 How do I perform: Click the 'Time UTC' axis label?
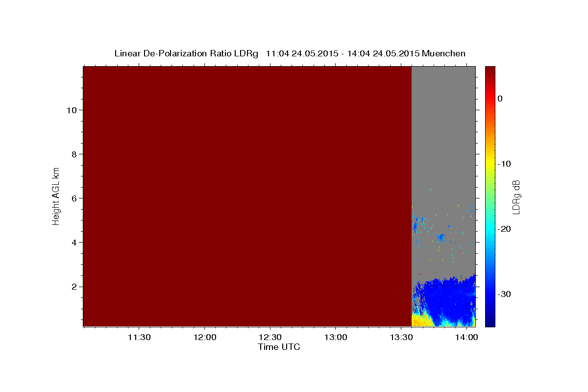pos(279,347)
